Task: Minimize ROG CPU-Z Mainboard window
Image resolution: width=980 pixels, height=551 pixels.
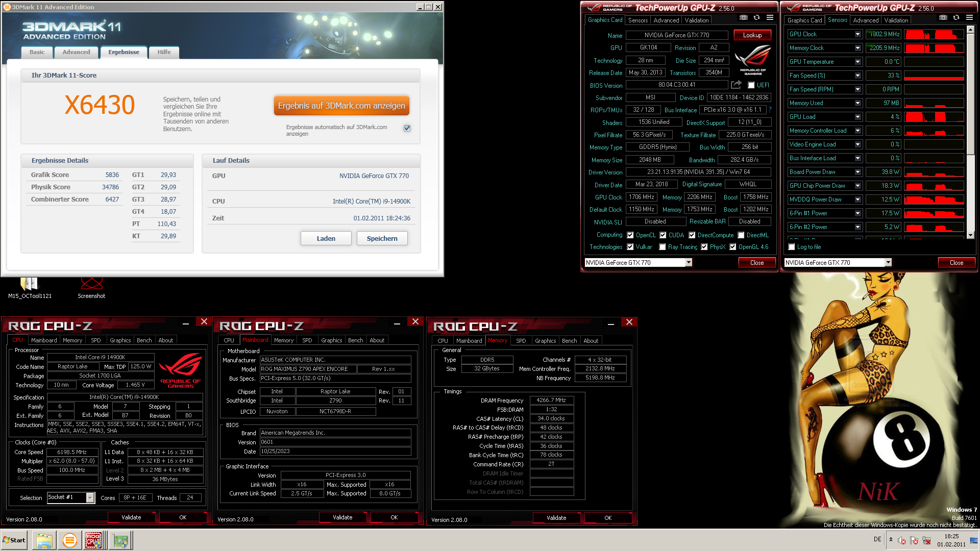Action: pos(397,322)
